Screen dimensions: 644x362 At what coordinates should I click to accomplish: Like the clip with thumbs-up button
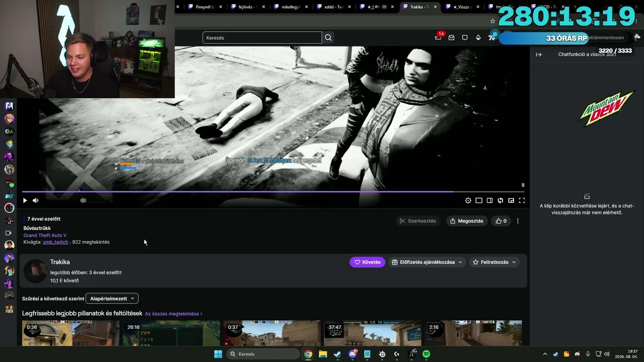[501, 221]
